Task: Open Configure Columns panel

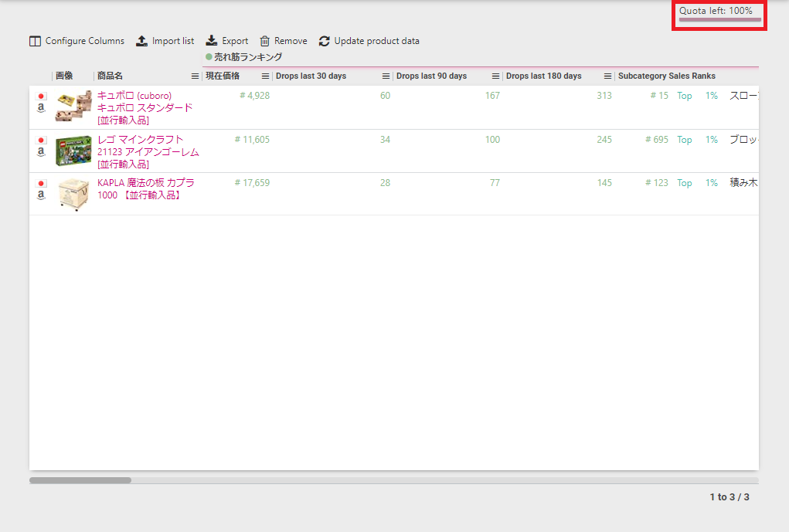Action: pos(77,41)
